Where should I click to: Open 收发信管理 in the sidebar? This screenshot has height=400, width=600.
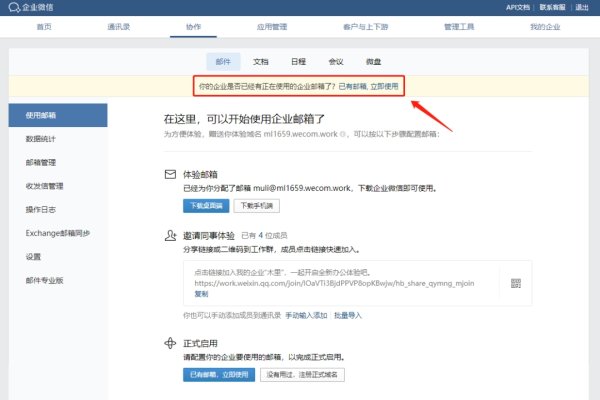tap(44, 186)
